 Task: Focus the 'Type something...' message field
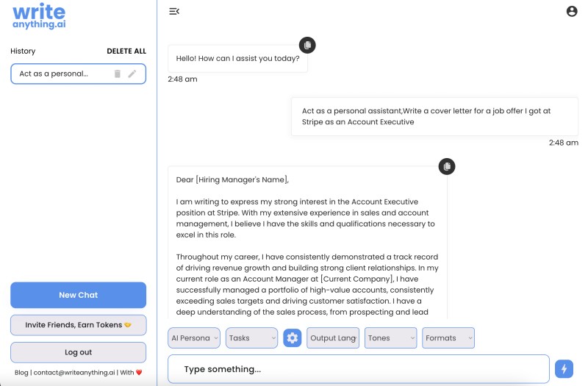coord(359,369)
